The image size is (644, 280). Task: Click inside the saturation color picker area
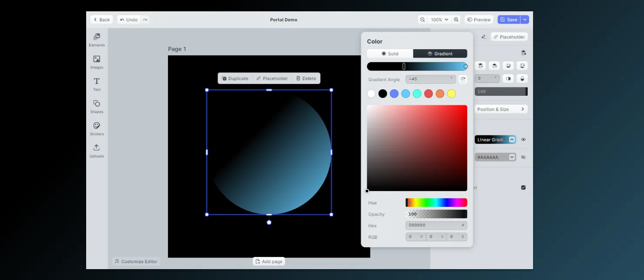pyautogui.click(x=417, y=148)
